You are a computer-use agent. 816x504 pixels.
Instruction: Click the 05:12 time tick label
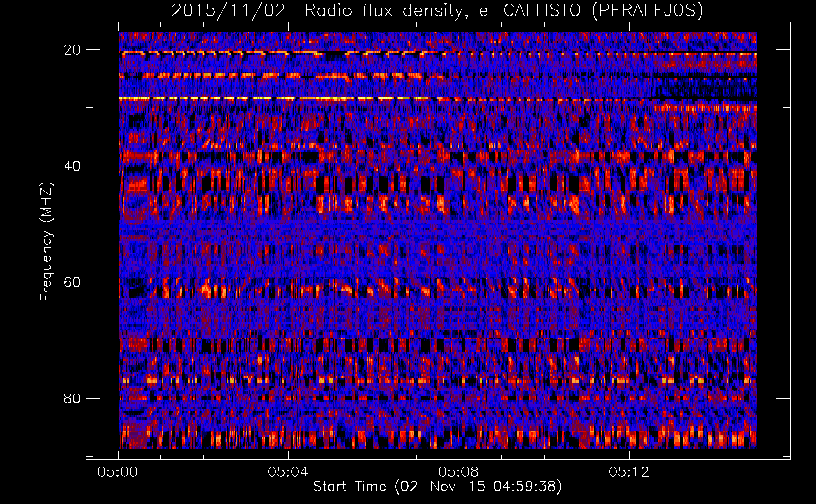coord(629,472)
